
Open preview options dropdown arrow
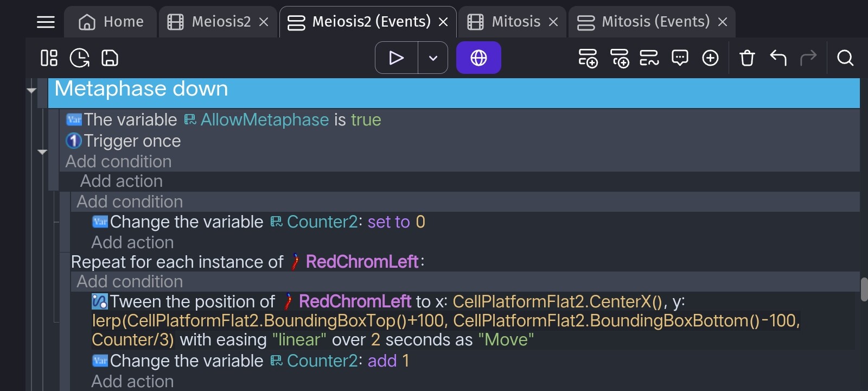tap(433, 58)
